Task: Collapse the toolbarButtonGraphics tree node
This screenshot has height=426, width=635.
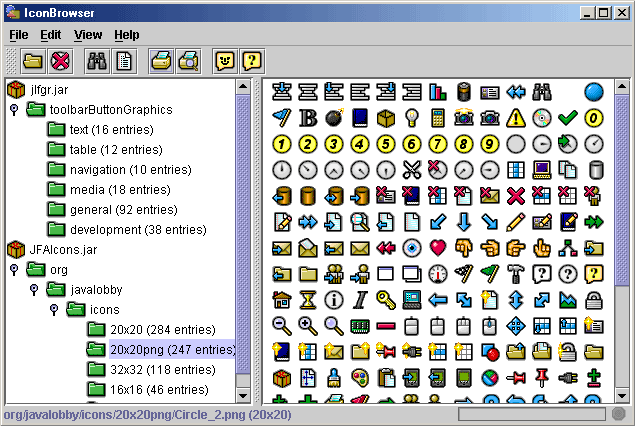Action: click(x=14, y=109)
